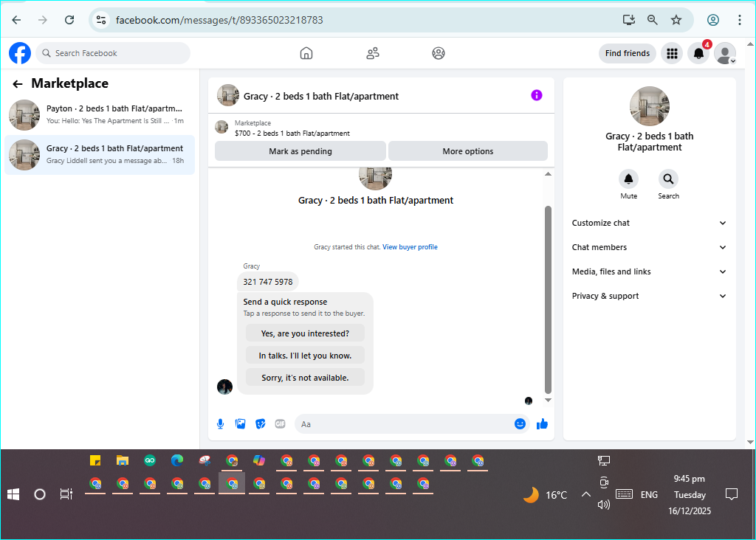Send quick reply "Yes, are you interested?"

click(x=305, y=333)
